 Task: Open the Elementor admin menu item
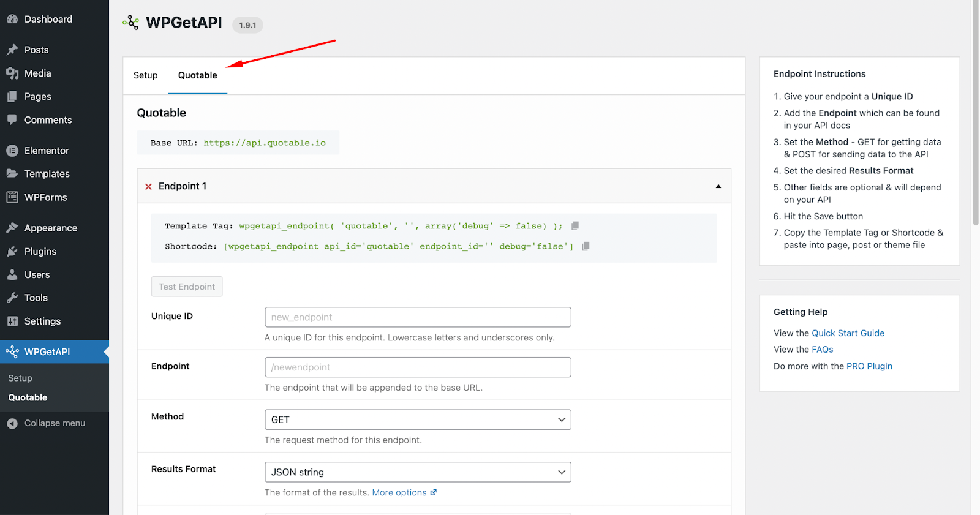point(47,151)
